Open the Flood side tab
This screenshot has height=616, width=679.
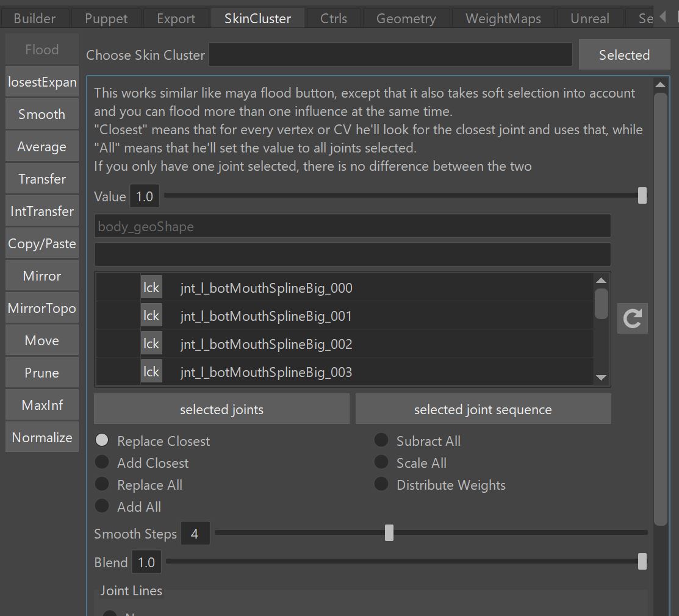click(x=42, y=49)
